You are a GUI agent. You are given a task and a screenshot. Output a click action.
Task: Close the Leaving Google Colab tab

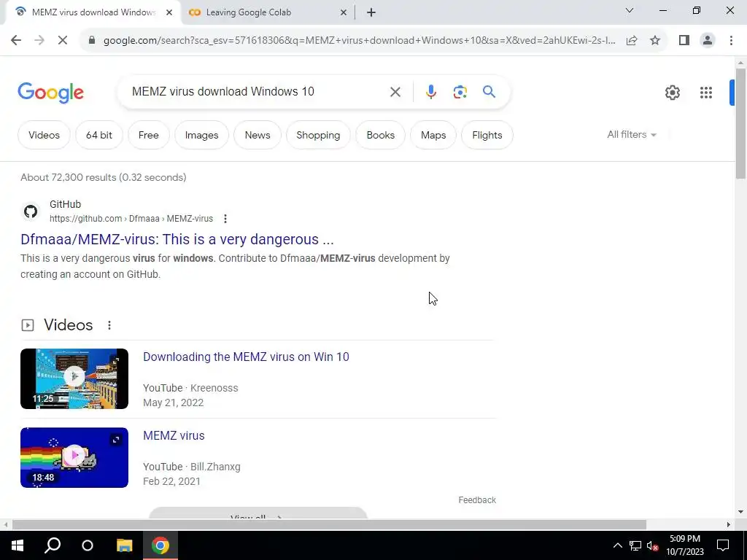pos(344,12)
